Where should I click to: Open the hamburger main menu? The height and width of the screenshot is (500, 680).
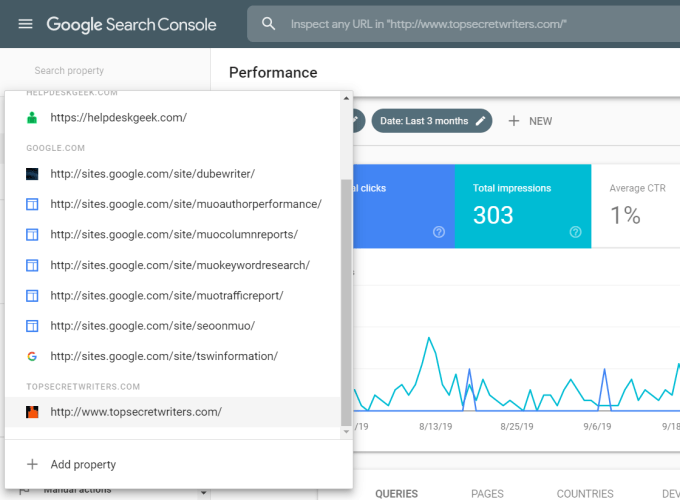(25, 24)
